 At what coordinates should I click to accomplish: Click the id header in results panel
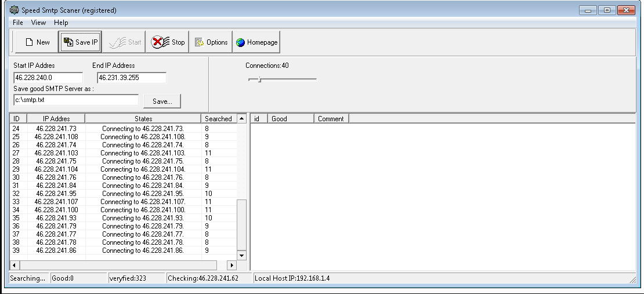tap(259, 119)
